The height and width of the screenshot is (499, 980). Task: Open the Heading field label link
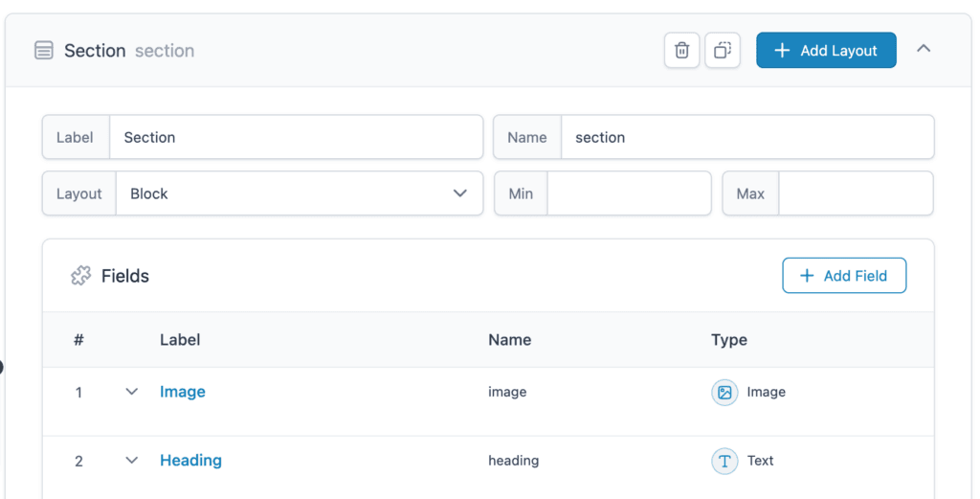190,461
